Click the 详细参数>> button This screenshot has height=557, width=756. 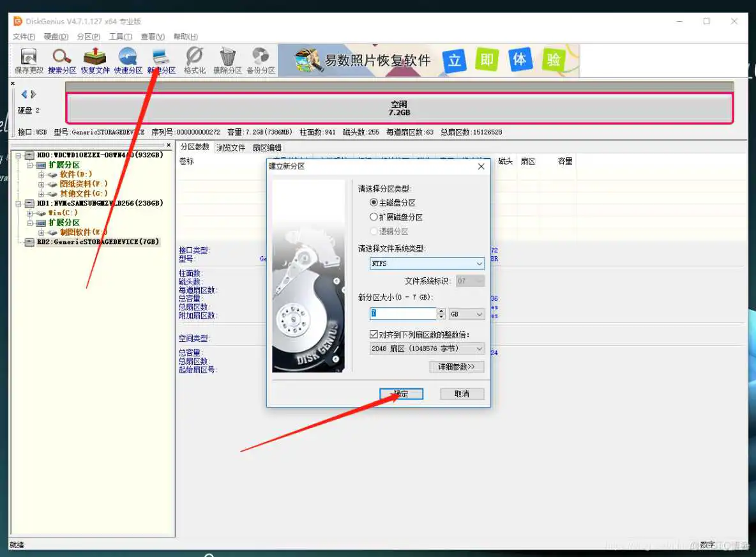(x=457, y=367)
